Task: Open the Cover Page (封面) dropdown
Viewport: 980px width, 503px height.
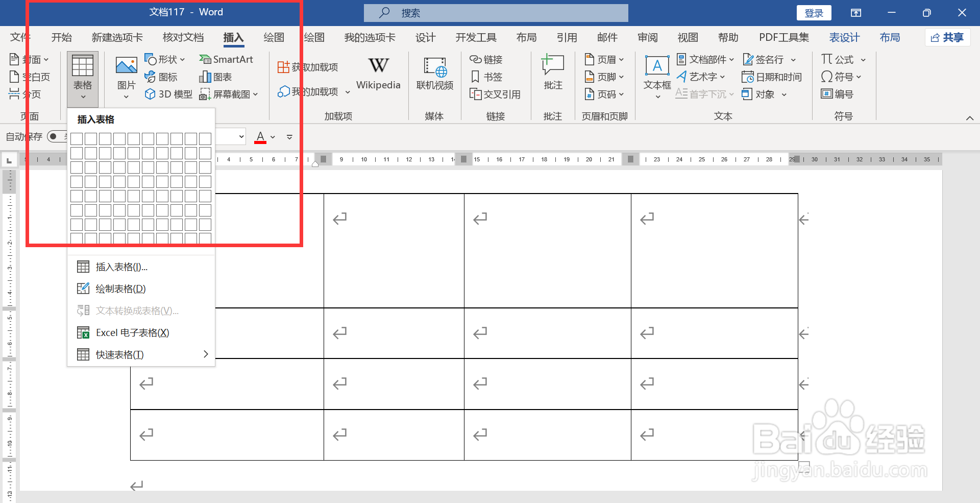Action: click(29, 59)
